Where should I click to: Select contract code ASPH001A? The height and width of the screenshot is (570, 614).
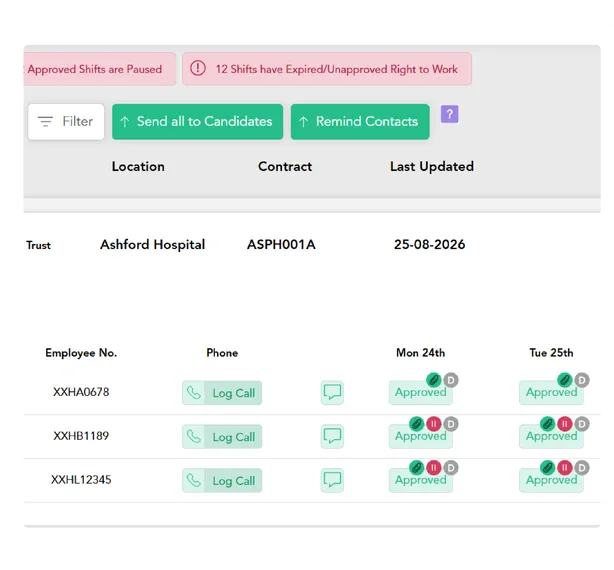[281, 245]
